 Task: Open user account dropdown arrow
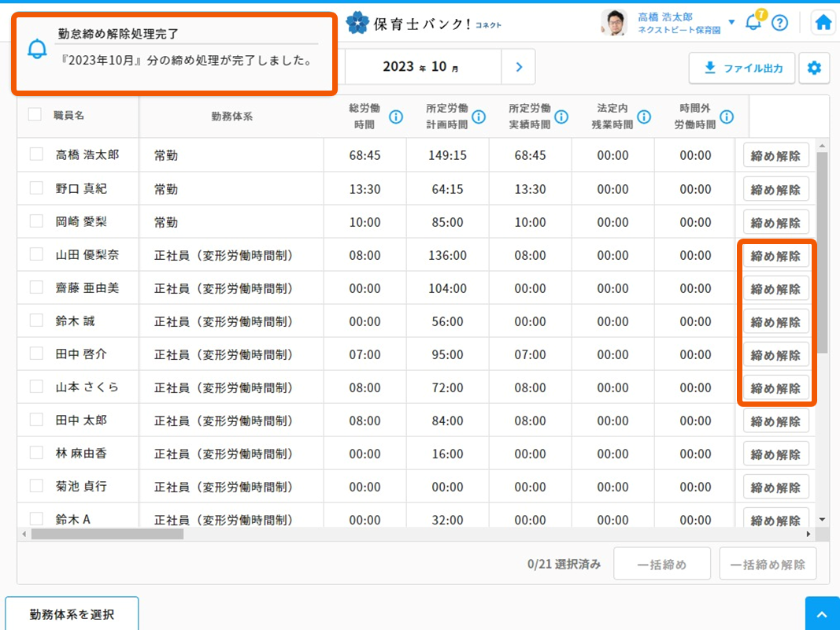click(732, 22)
